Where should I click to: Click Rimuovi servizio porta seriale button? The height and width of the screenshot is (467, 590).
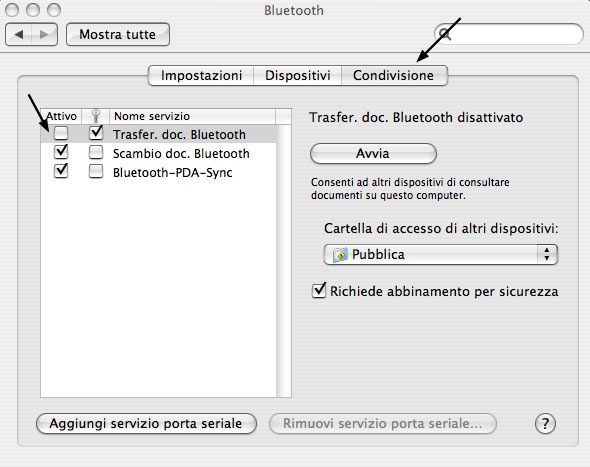383,424
